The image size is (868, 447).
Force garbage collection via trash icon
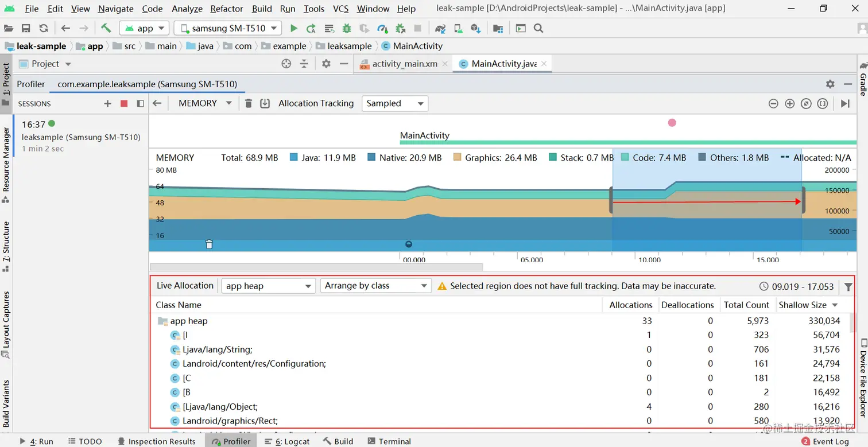pyautogui.click(x=249, y=103)
